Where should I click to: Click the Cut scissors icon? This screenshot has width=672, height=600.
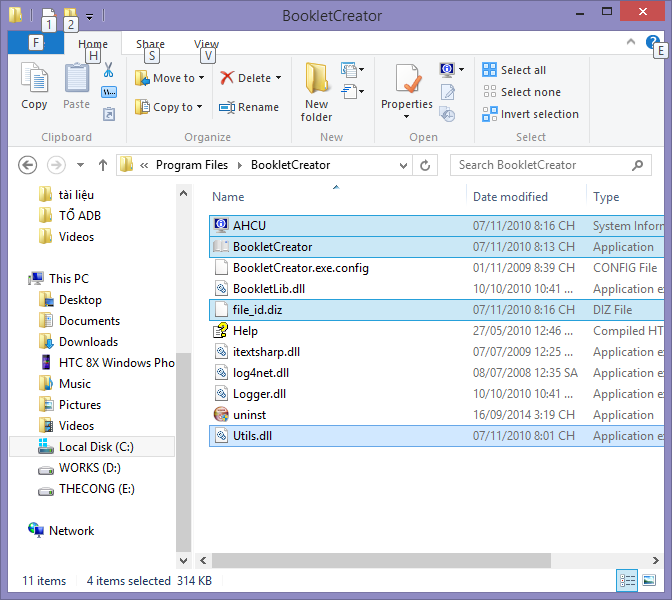108,69
